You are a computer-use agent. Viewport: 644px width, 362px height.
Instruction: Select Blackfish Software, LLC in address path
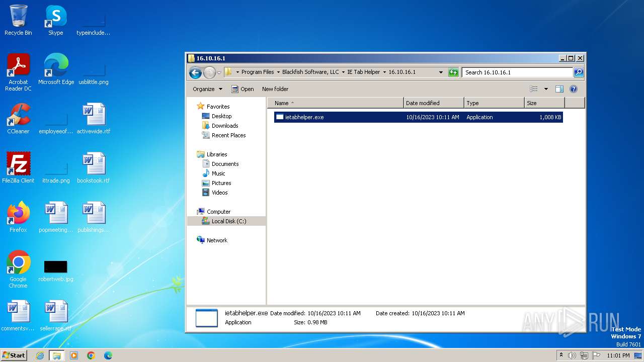(310, 72)
